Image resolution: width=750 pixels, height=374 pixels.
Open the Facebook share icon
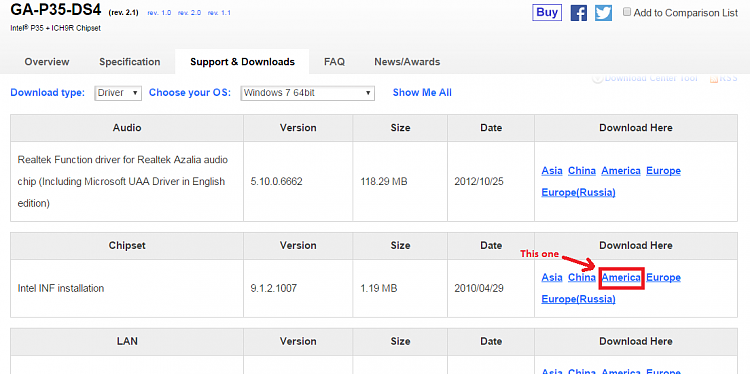click(579, 13)
